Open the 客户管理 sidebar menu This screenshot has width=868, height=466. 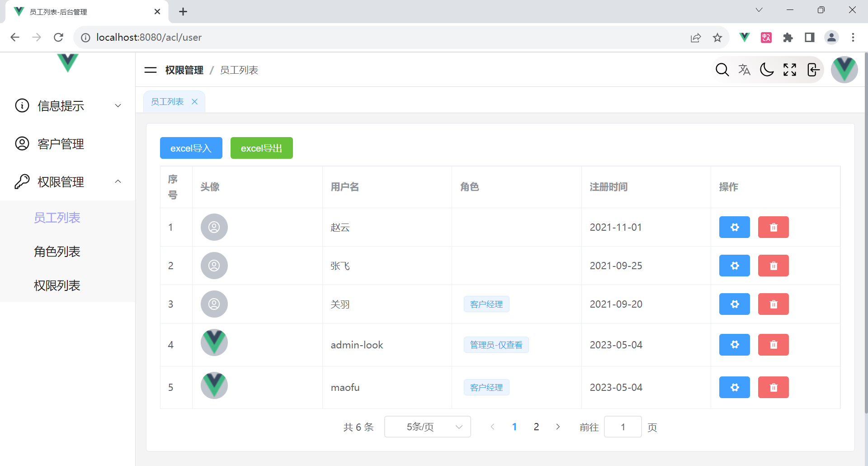tap(68, 143)
